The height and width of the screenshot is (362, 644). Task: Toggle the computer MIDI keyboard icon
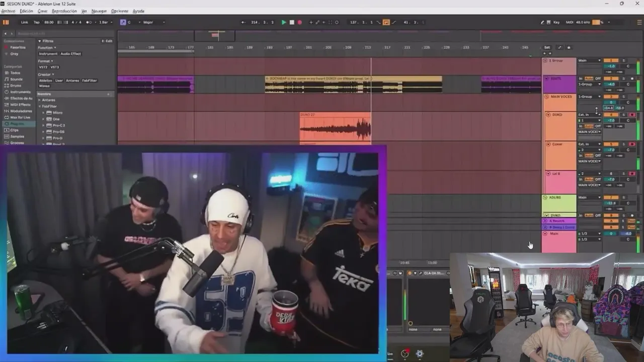[x=548, y=22]
